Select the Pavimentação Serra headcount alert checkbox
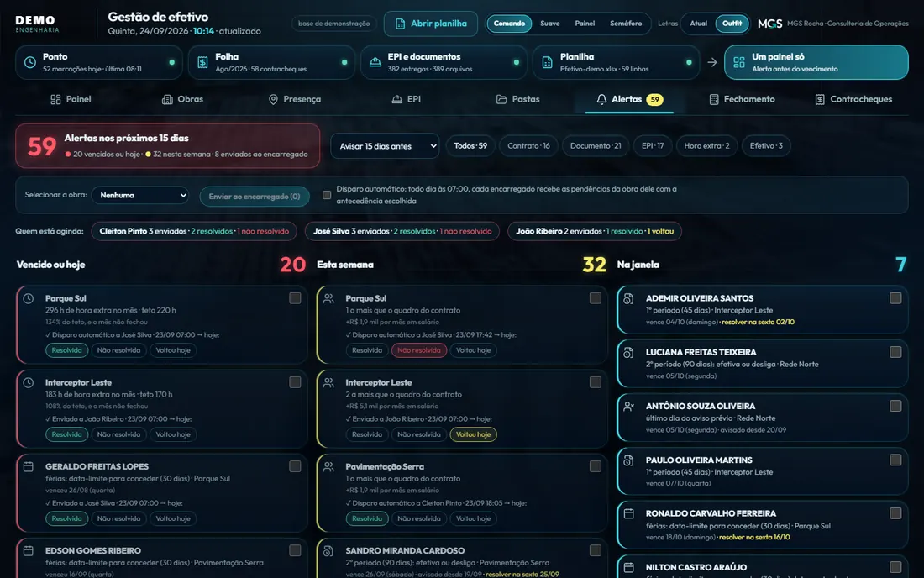Screen dimensions: 924x578 (x=596, y=466)
